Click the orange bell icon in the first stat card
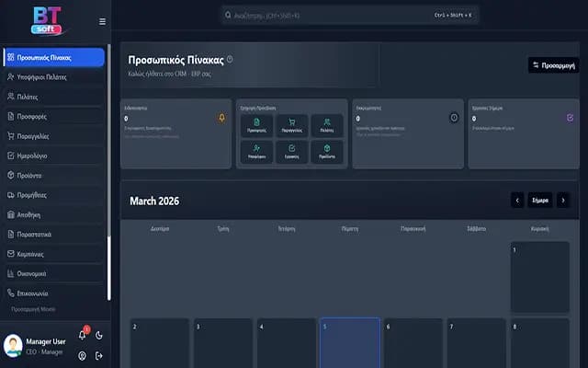The width and height of the screenshot is (588, 368). pyautogui.click(x=221, y=118)
